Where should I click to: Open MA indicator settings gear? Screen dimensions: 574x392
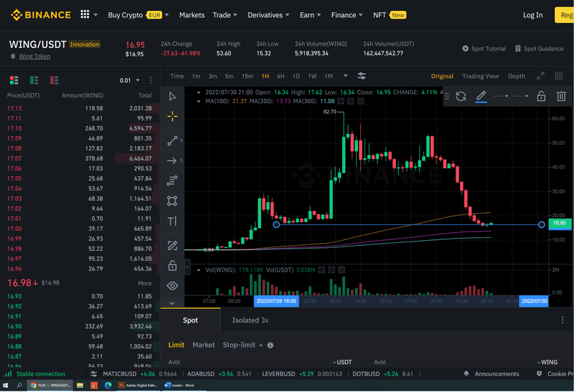tap(351, 101)
